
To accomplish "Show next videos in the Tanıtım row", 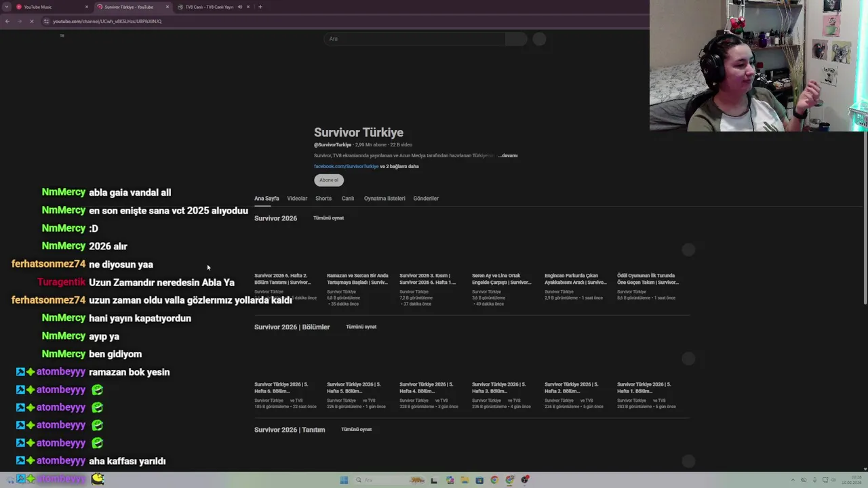I will [x=688, y=462].
